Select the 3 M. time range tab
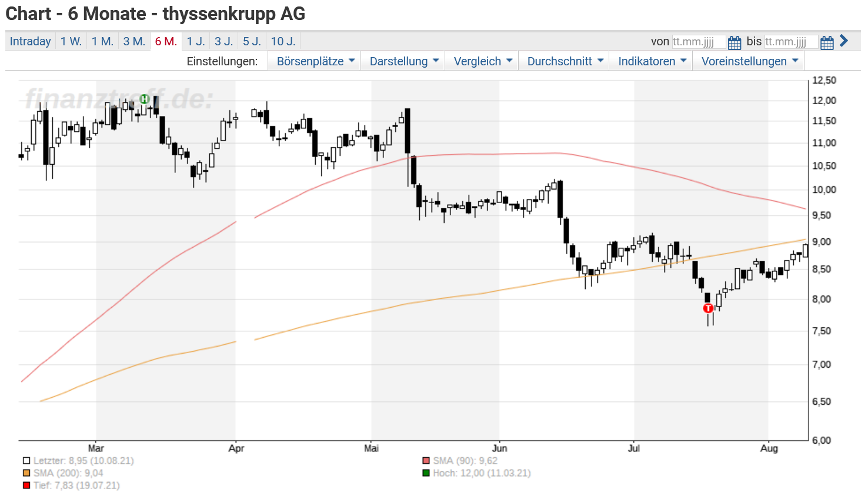 (x=134, y=41)
